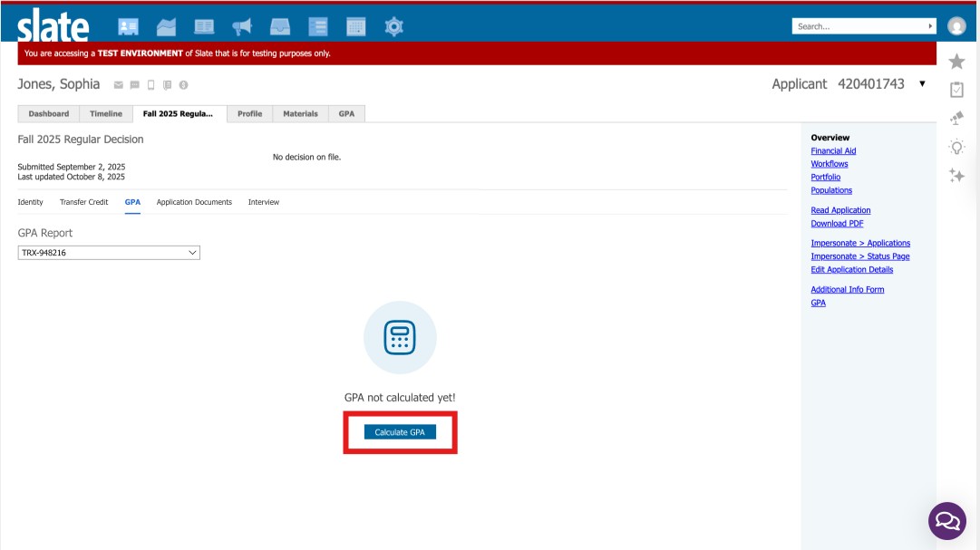Screen dimensions: 980x550
Task: Click the SMS message icon near the applicant name
Action: pos(134,84)
